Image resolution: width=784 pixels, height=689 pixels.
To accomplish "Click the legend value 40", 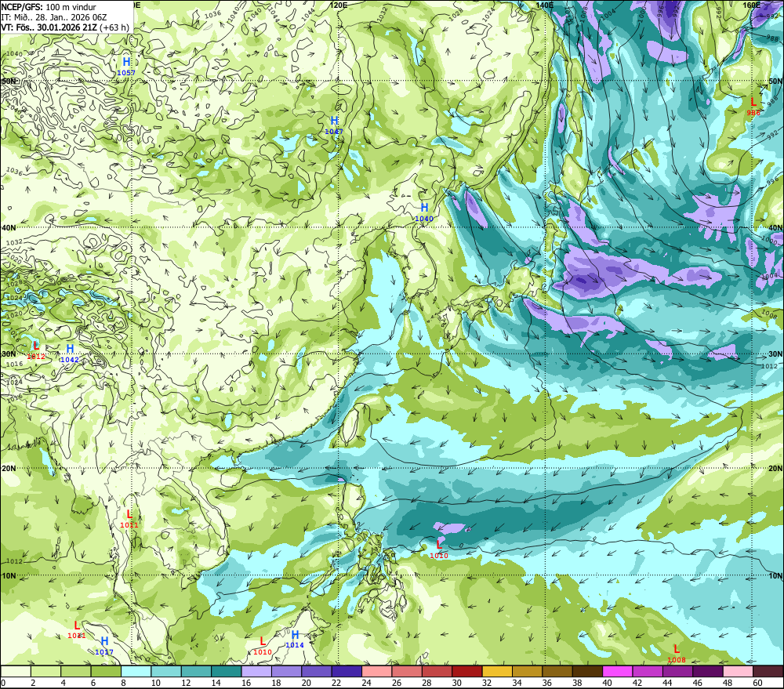I will click(607, 683).
